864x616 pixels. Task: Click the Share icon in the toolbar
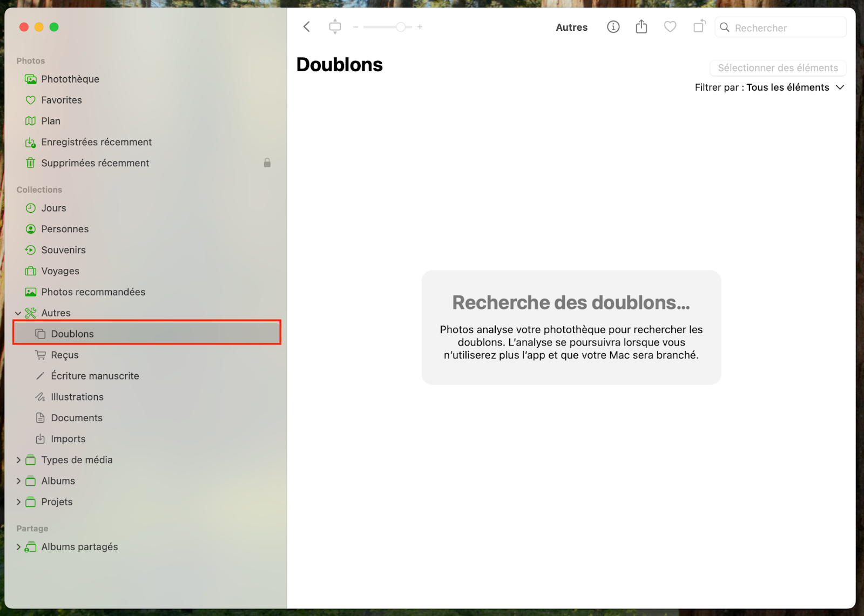click(x=641, y=26)
